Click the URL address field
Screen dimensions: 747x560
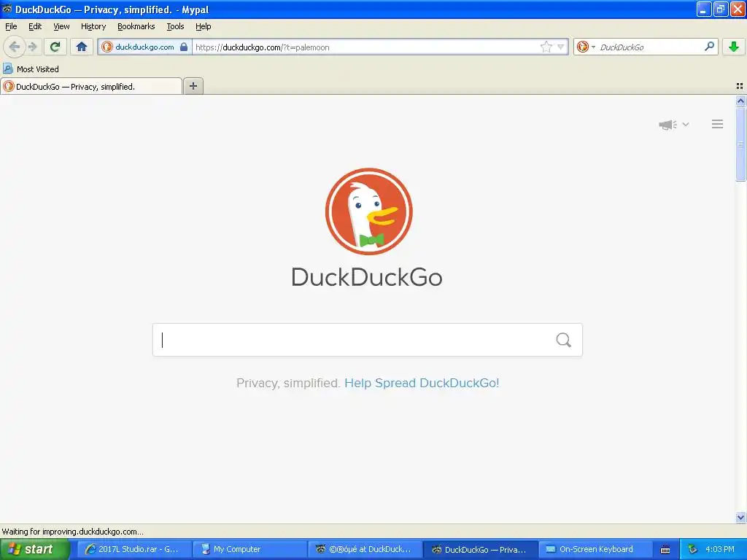365,47
